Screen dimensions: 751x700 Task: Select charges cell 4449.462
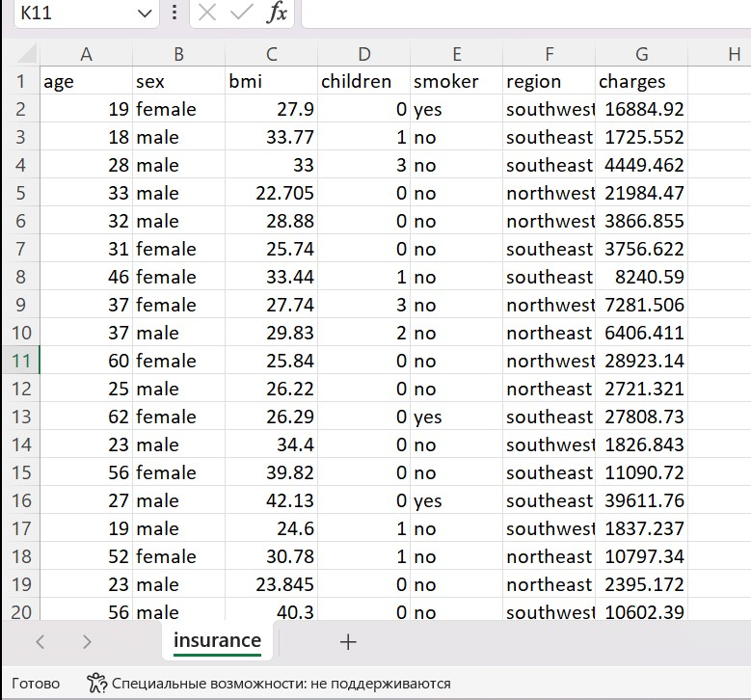point(641,165)
